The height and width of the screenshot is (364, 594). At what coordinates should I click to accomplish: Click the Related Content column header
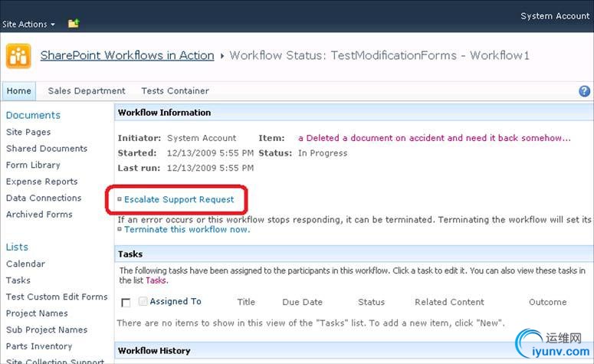coord(449,302)
